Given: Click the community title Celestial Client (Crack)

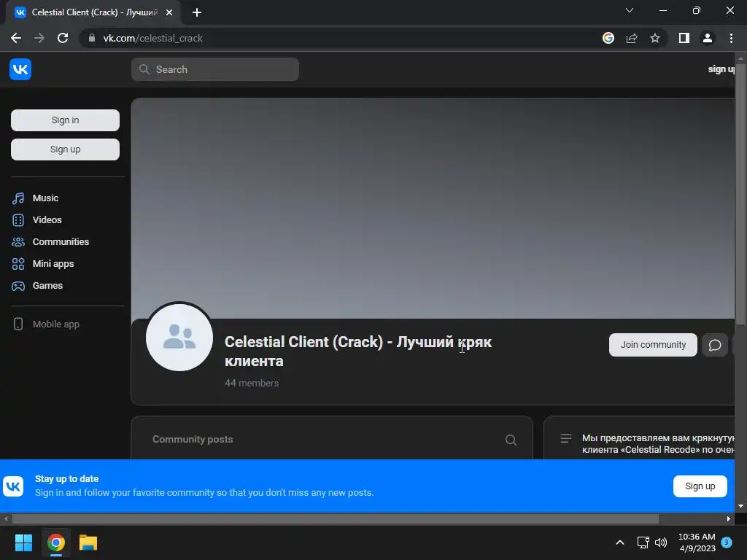Looking at the screenshot, I should 357,351.
